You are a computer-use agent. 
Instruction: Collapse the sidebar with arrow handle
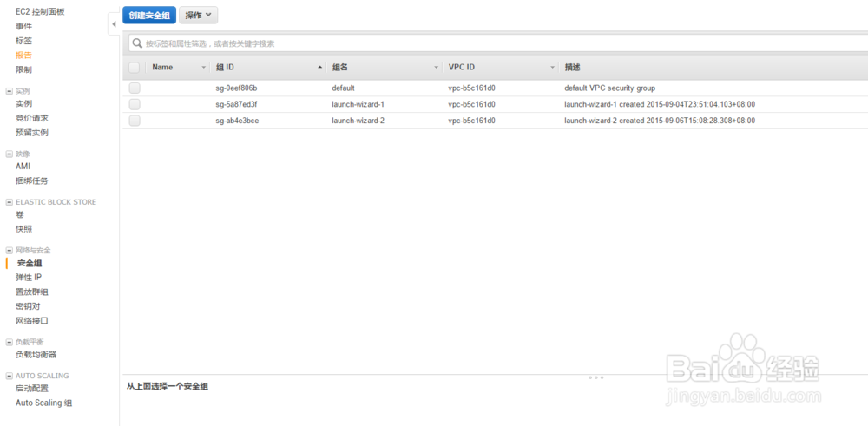point(114,24)
